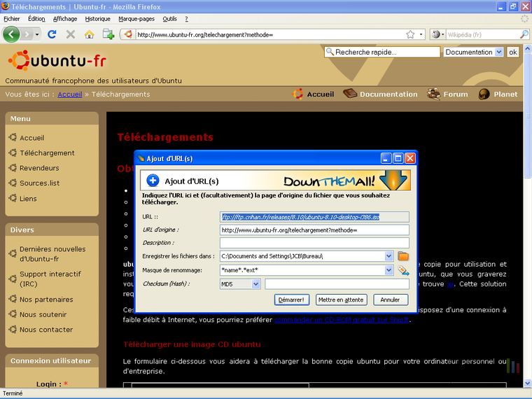Reload the page with the Refresh icon
This screenshot has width=532, height=399.
(x=52, y=34)
